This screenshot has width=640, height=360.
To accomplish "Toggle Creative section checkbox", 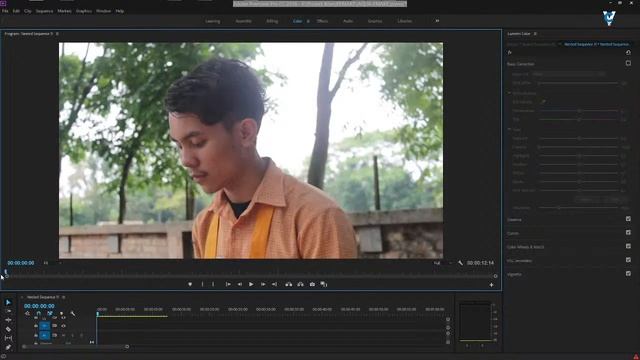I will pyautogui.click(x=628, y=219).
